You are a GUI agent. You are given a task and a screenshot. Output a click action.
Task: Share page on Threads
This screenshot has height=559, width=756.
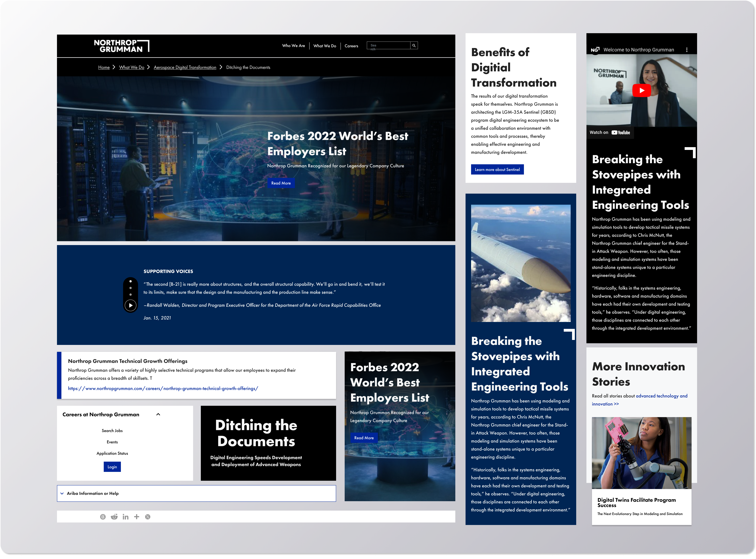click(x=103, y=517)
